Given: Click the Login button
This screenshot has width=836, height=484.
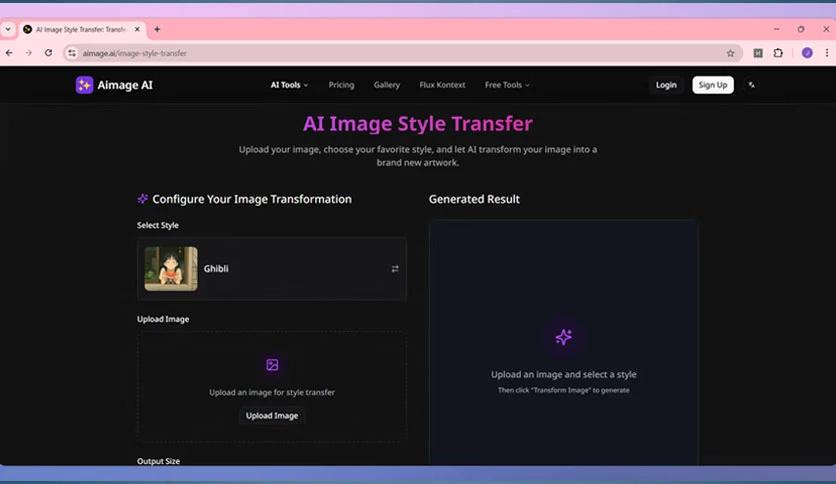Looking at the screenshot, I should pyautogui.click(x=666, y=85).
